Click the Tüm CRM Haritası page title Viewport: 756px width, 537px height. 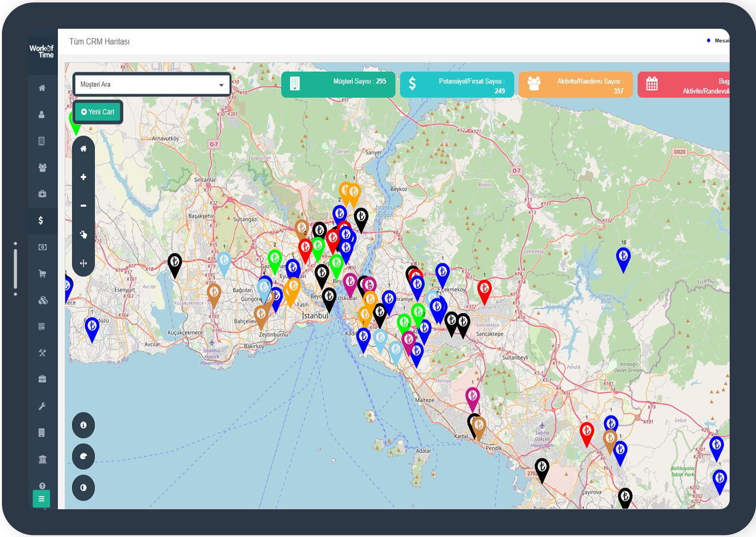point(99,41)
